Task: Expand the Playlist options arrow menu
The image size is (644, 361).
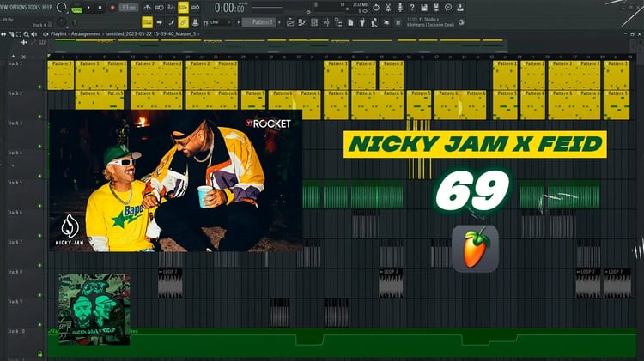Action: 46,34
